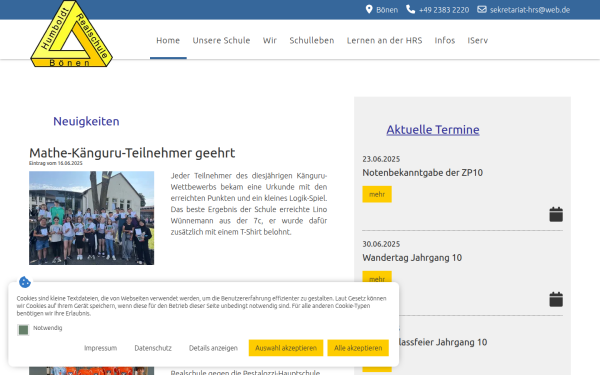The image size is (600, 375).
Task: Click the Mathe-Känguru-Teilnehmer geehrt headline
Action: 132,153
